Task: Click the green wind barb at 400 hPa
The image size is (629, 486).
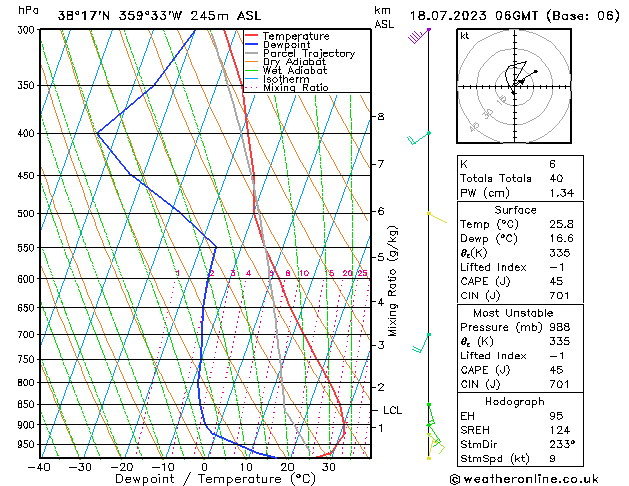Action: [x=419, y=138]
